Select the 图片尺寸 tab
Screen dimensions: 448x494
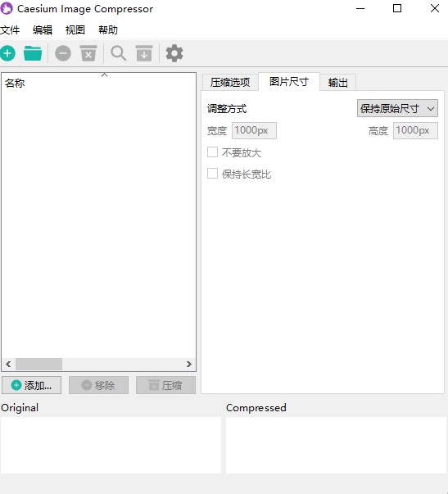pyautogui.click(x=289, y=82)
